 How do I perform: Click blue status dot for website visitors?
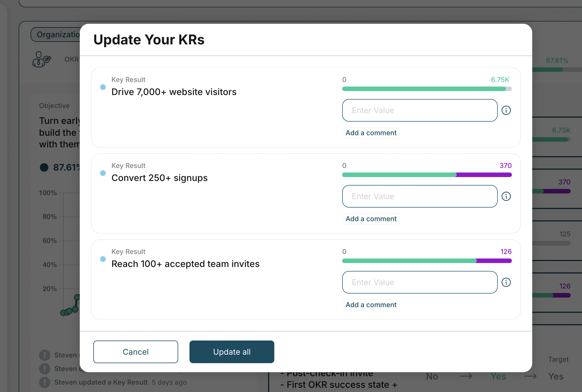pyautogui.click(x=103, y=87)
